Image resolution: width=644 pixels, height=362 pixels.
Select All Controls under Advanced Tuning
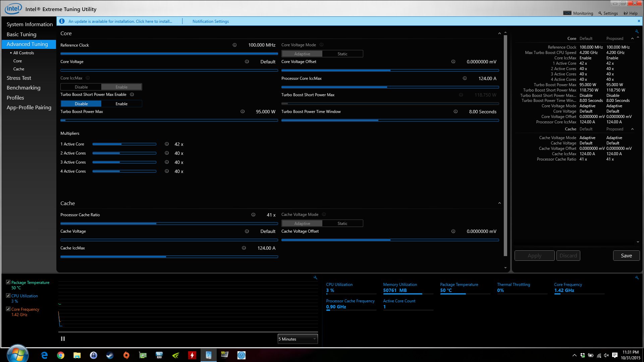23,53
